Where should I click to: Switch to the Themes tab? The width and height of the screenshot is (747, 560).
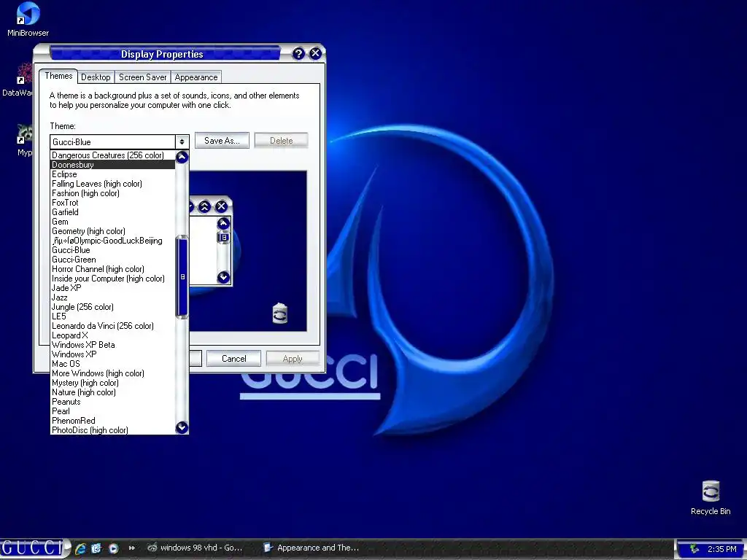click(58, 76)
